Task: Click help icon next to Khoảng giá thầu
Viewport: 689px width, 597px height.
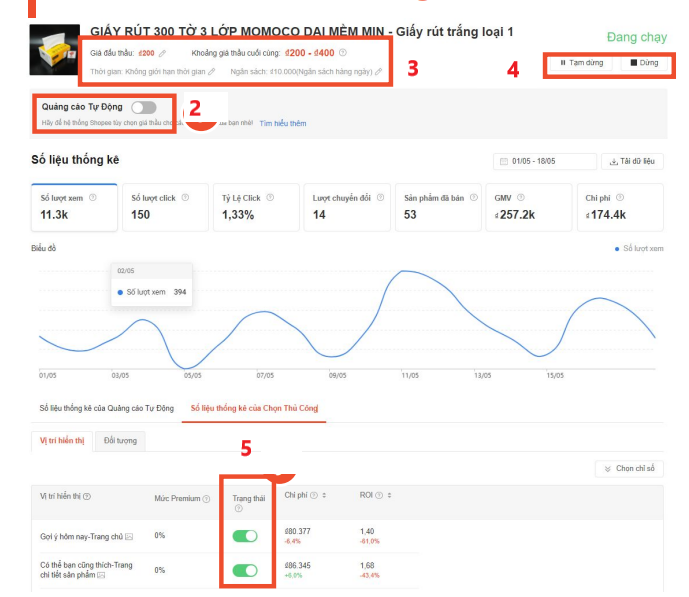Action: point(343,53)
